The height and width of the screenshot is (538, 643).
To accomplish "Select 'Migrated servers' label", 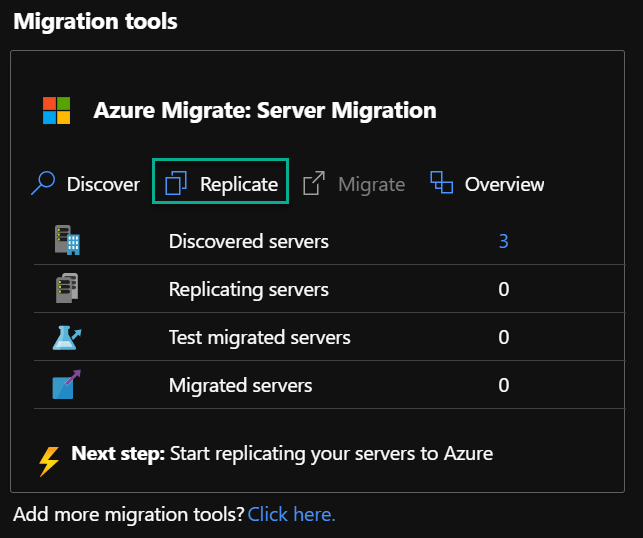I will tap(241, 385).
